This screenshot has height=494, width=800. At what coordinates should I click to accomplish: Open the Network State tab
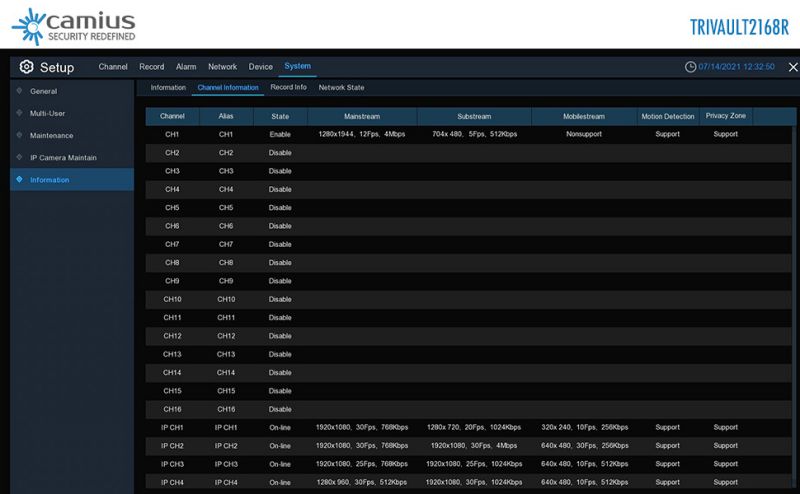[x=341, y=88]
